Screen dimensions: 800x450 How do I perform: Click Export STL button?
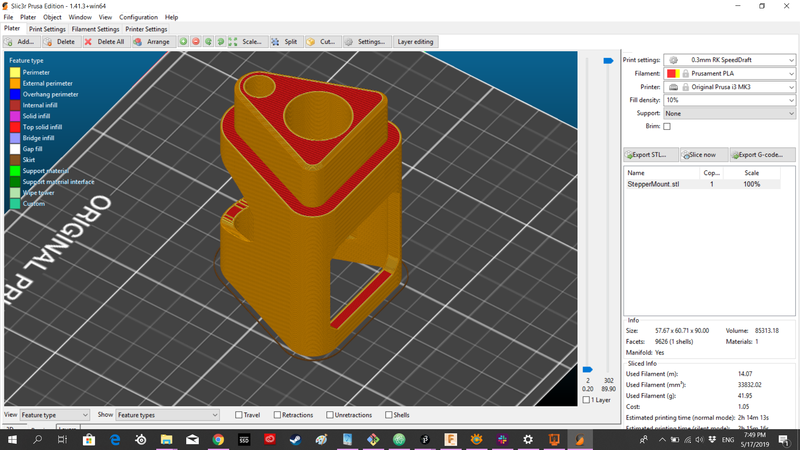point(651,155)
